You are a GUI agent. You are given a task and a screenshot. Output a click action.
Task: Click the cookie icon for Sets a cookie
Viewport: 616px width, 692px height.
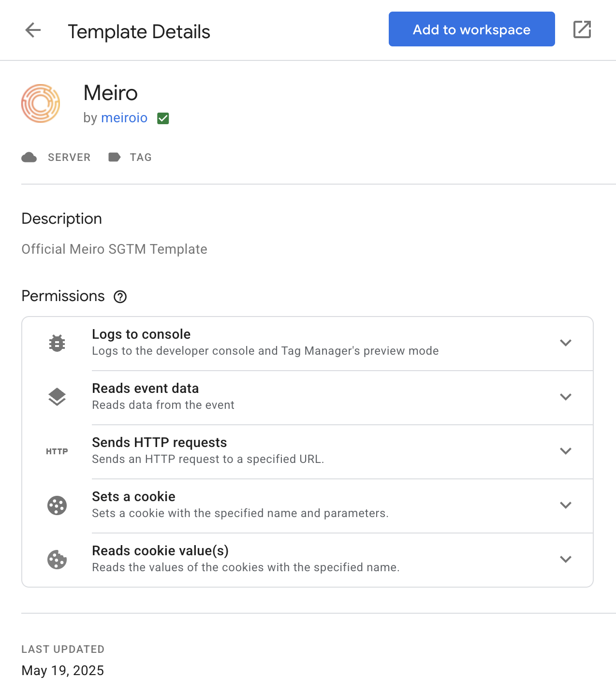57,505
